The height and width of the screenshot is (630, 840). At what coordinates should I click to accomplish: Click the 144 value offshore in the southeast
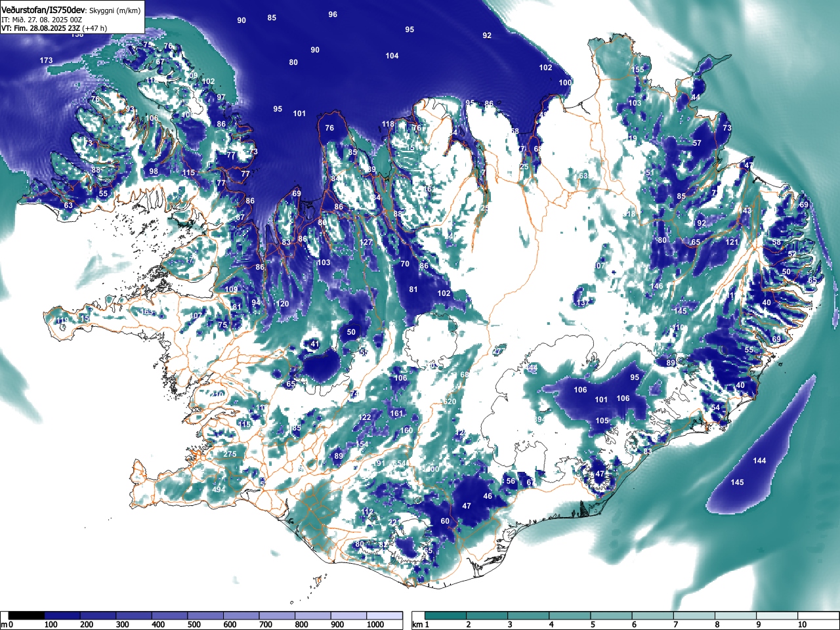[x=759, y=461]
